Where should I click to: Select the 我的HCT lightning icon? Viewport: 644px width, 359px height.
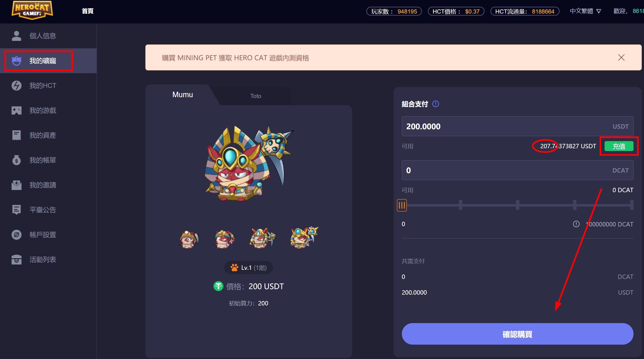(x=17, y=86)
